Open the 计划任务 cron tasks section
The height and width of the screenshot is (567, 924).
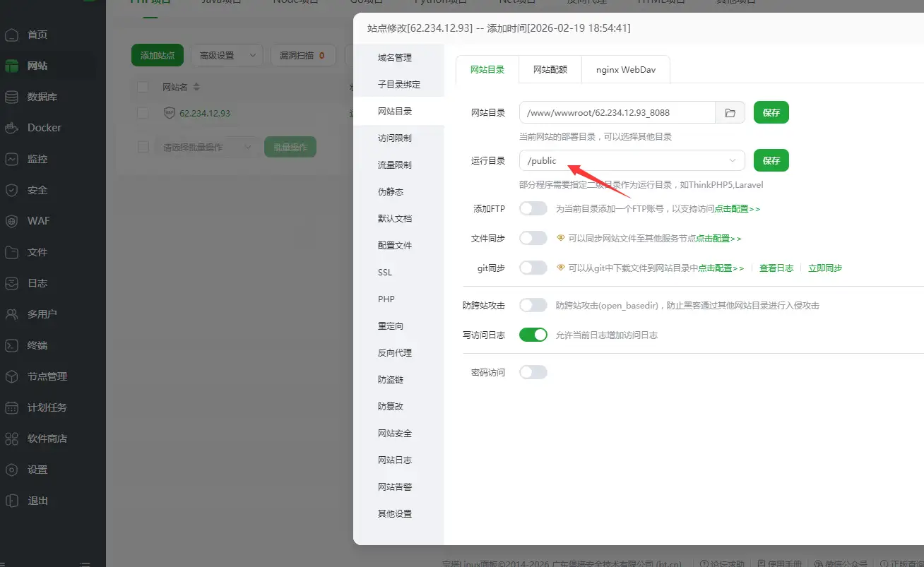49,407
